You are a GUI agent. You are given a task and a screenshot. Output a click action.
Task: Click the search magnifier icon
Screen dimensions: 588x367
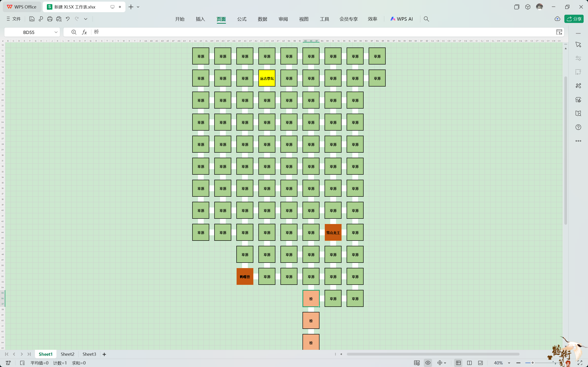426,19
